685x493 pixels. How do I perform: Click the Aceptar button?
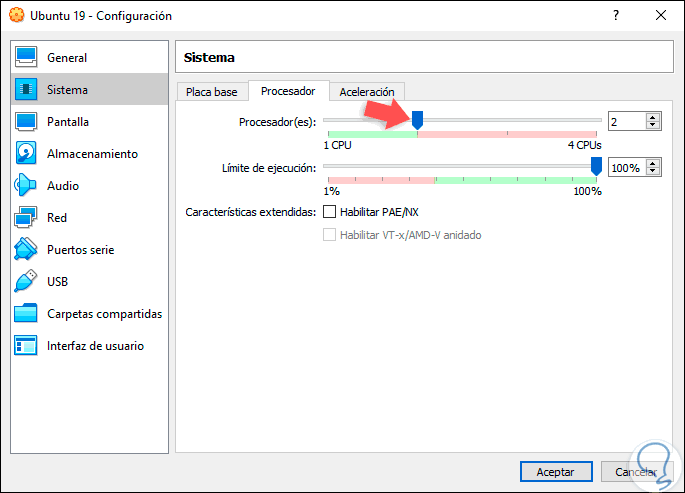pos(556,472)
